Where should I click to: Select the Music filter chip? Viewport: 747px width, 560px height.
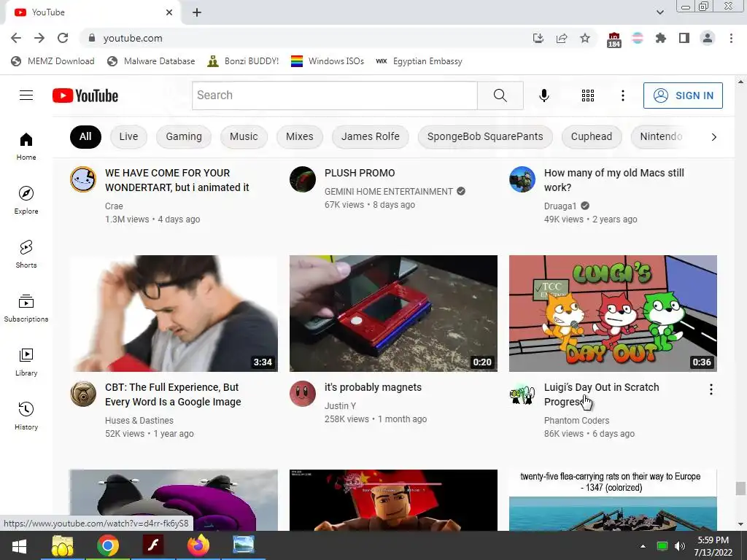click(244, 136)
